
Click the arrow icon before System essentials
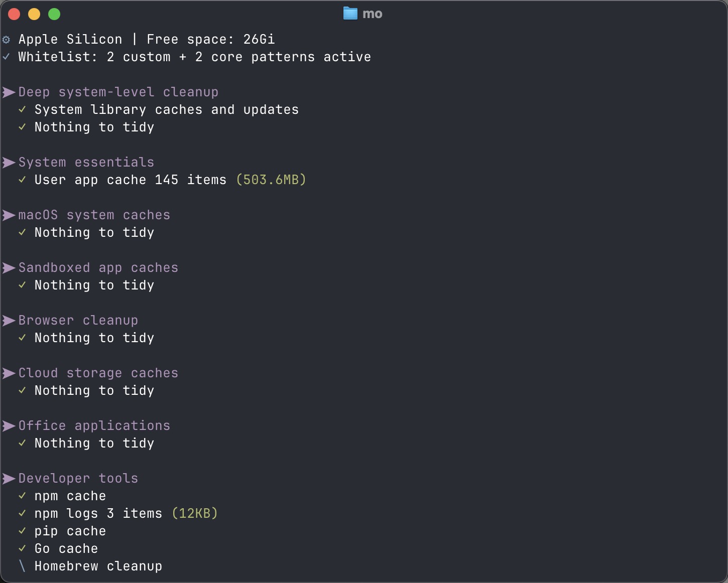[x=9, y=163]
